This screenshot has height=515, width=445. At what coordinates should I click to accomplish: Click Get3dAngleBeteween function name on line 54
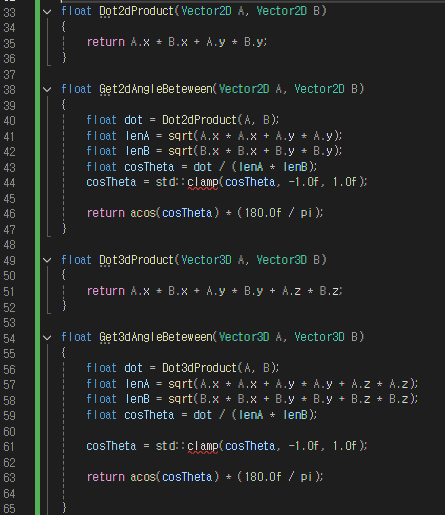pyautogui.click(x=156, y=337)
